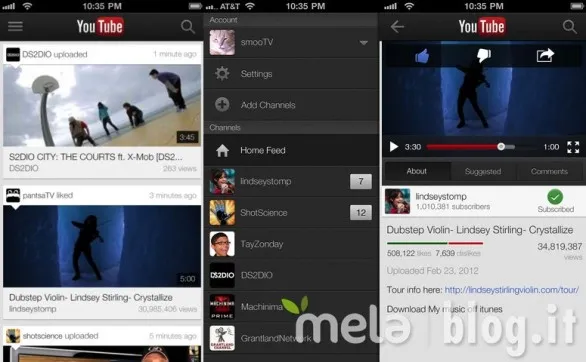The width and height of the screenshot is (586, 362).
Task: Like the video with thumbs up icon
Action: 422,56
